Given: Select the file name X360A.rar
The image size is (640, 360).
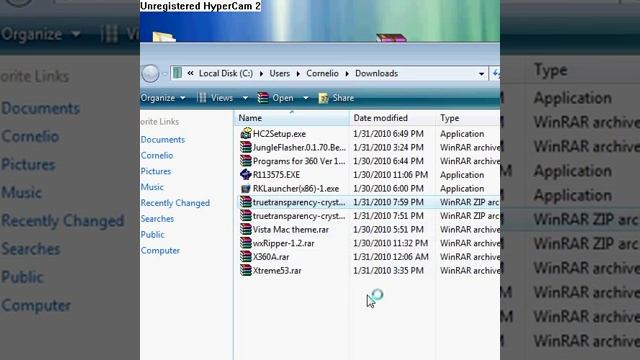Looking at the screenshot, I should 271,257.
